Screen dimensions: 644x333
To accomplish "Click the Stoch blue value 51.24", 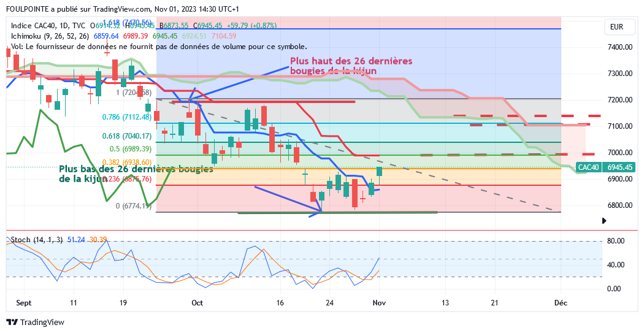I will tap(75, 240).
